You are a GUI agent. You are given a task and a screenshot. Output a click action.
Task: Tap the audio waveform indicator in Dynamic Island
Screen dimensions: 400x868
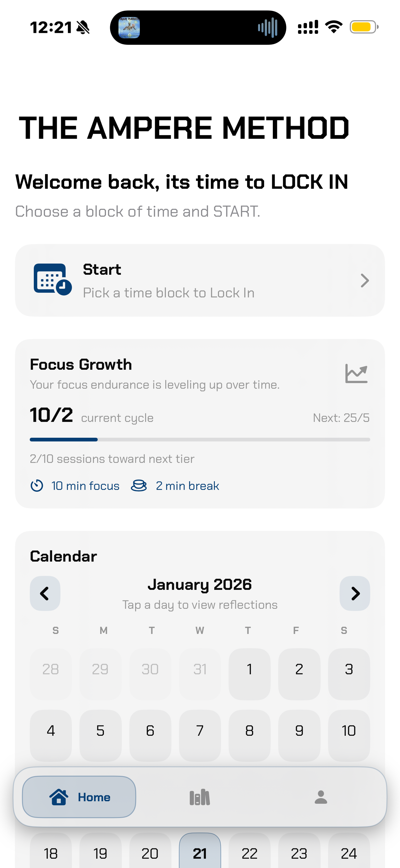268,28
